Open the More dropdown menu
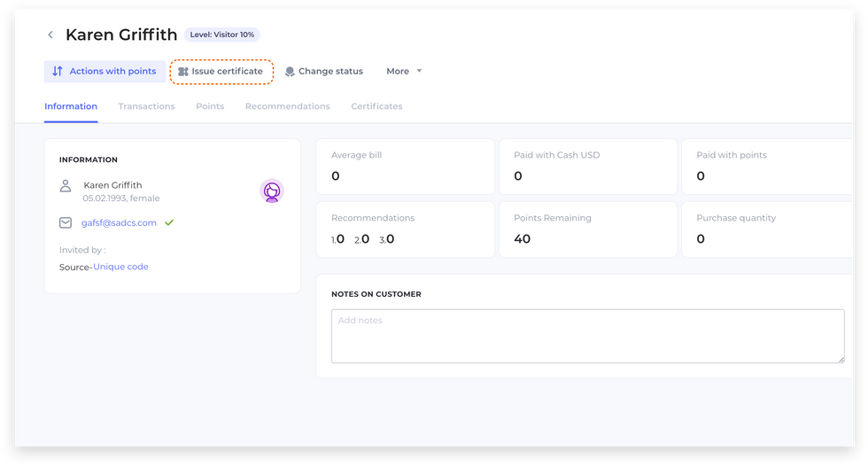The width and height of the screenshot is (868, 466). [x=404, y=72]
